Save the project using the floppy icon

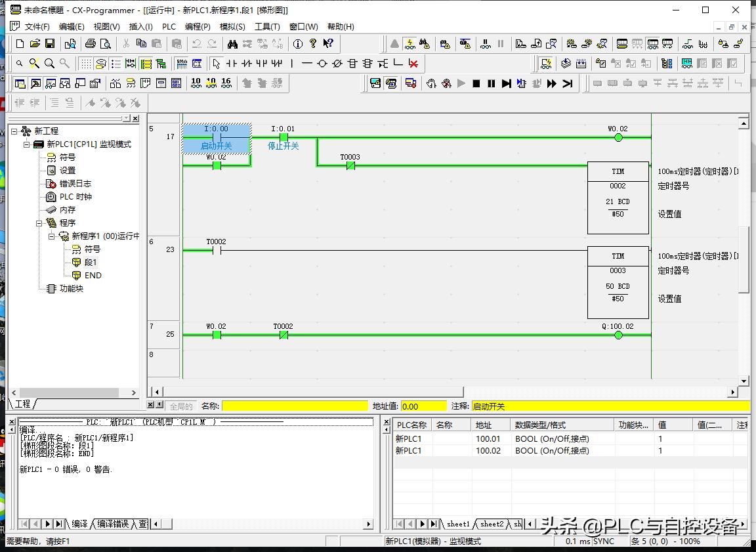50,44
